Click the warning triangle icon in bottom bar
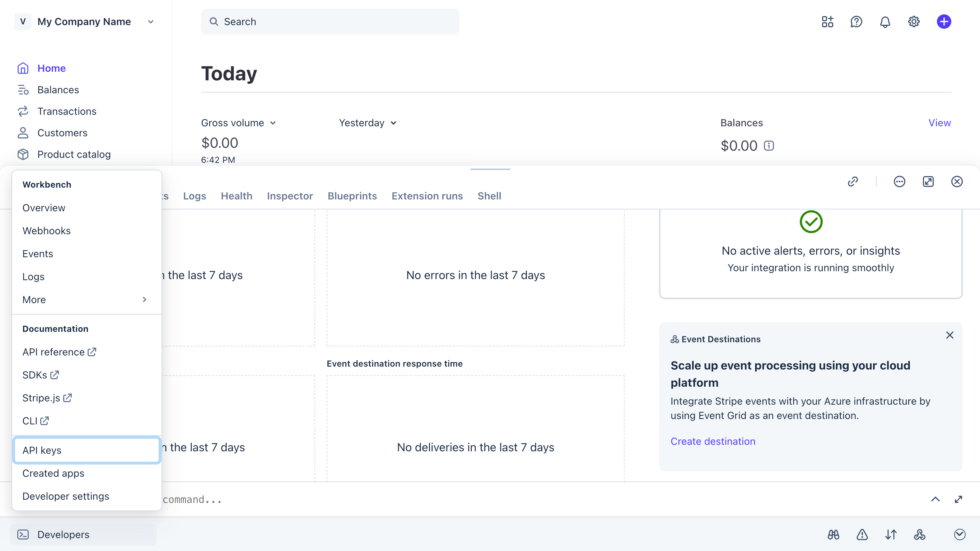 click(862, 534)
